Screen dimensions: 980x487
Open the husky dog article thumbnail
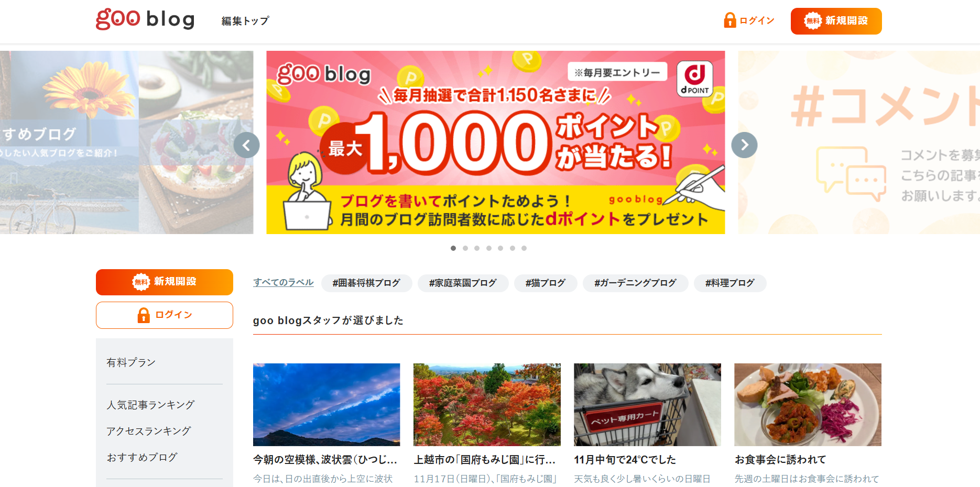click(647, 405)
